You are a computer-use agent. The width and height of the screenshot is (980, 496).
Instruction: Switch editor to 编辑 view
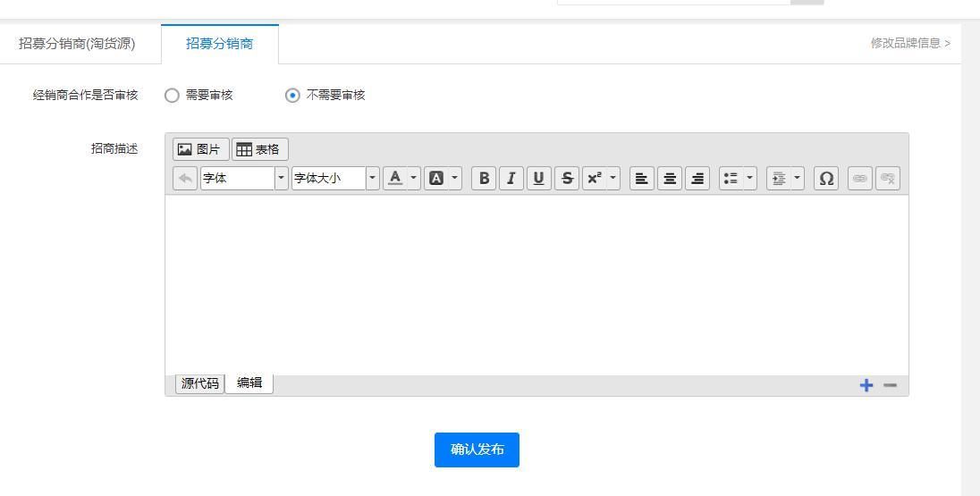(249, 383)
